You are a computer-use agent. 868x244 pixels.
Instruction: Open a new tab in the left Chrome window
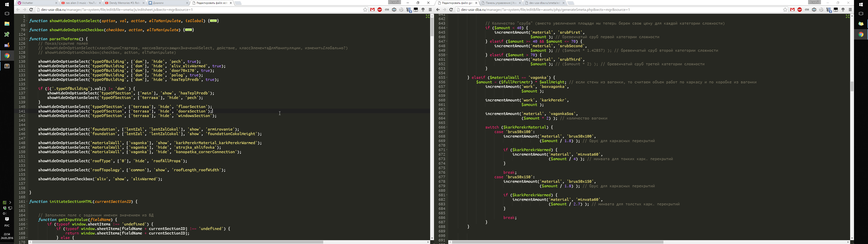pos(238,3)
